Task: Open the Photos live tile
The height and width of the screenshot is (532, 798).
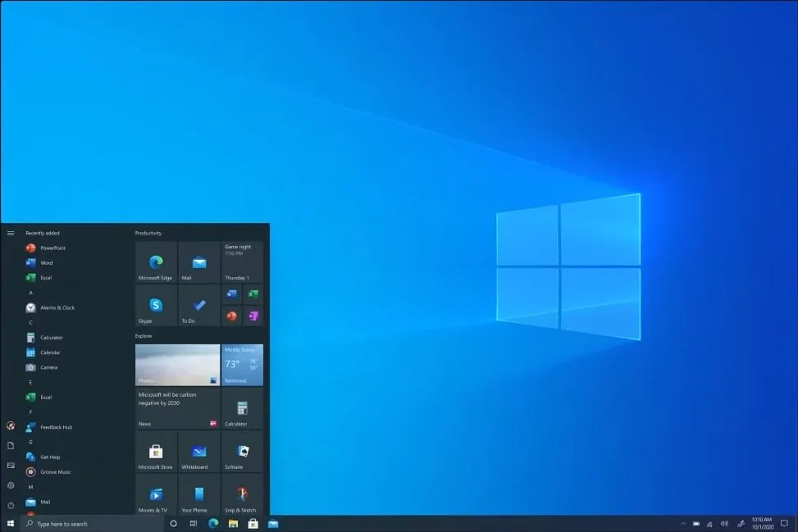Action: click(178, 365)
